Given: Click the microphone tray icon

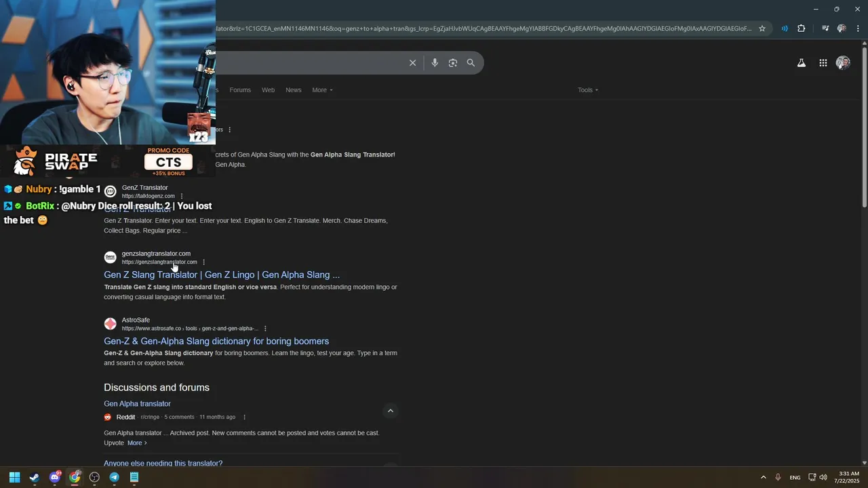Looking at the screenshot, I should coord(778,477).
